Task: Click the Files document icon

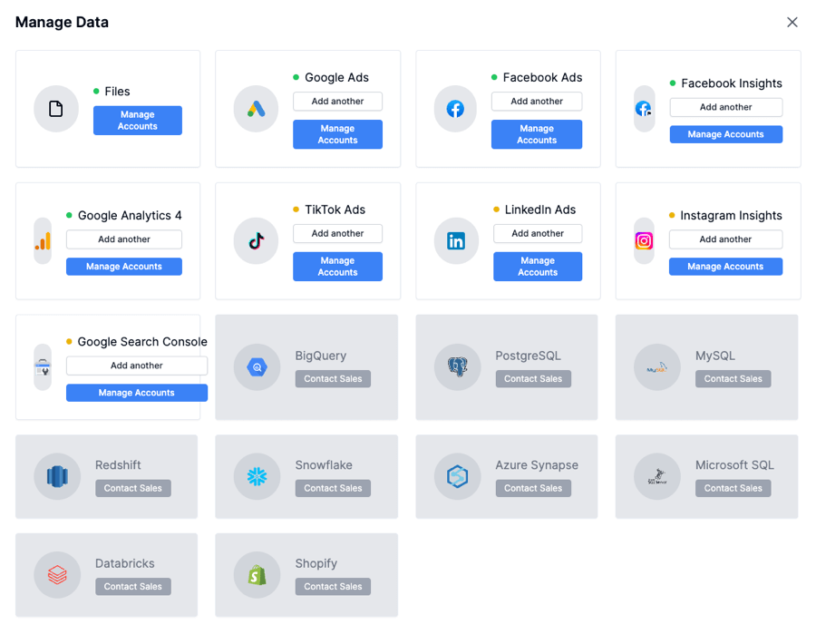Action: (x=56, y=109)
